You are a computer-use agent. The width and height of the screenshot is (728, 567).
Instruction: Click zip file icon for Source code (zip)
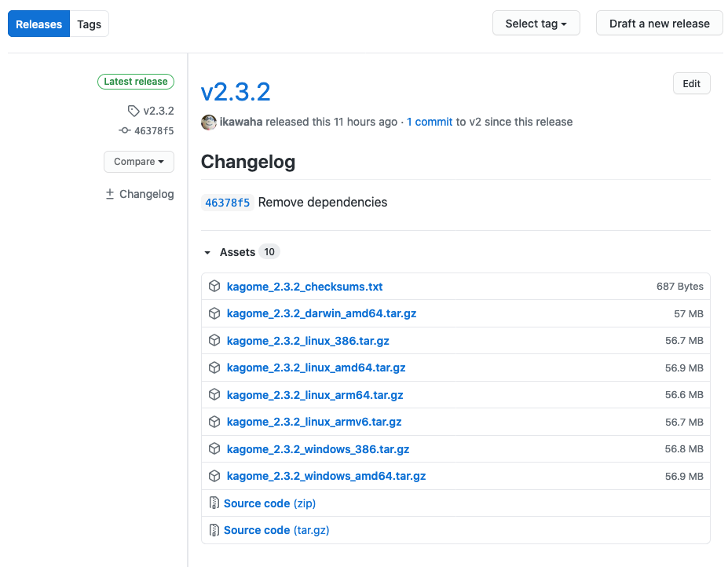(214, 503)
